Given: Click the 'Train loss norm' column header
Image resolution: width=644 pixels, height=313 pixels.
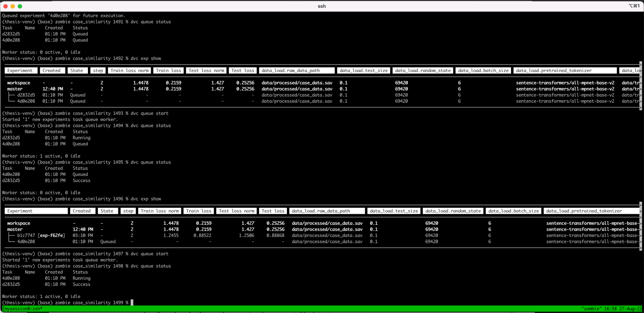Looking at the screenshot, I should click(129, 70).
